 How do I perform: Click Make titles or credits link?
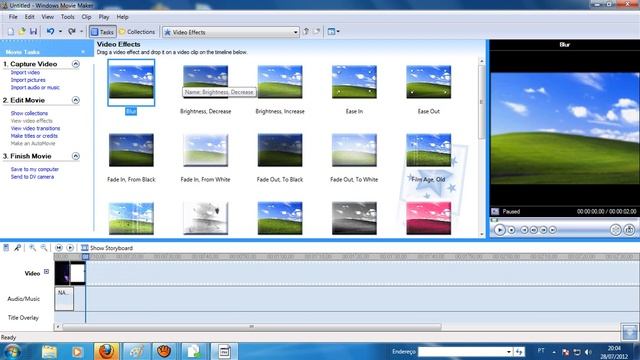click(x=34, y=136)
